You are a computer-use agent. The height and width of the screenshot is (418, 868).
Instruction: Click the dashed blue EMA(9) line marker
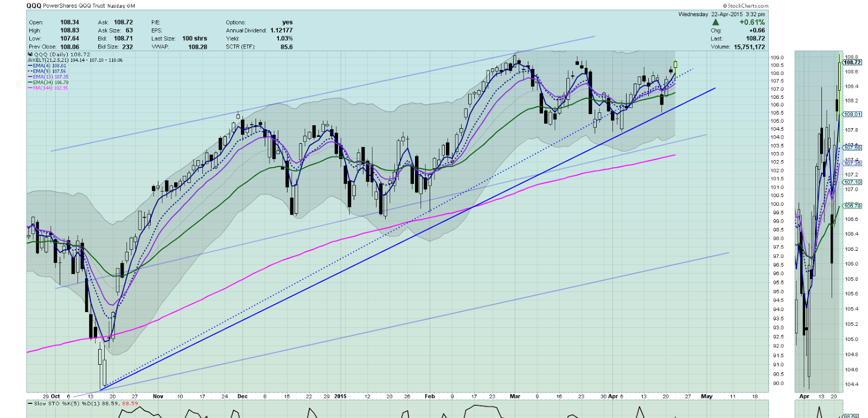pyautogui.click(x=30, y=71)
